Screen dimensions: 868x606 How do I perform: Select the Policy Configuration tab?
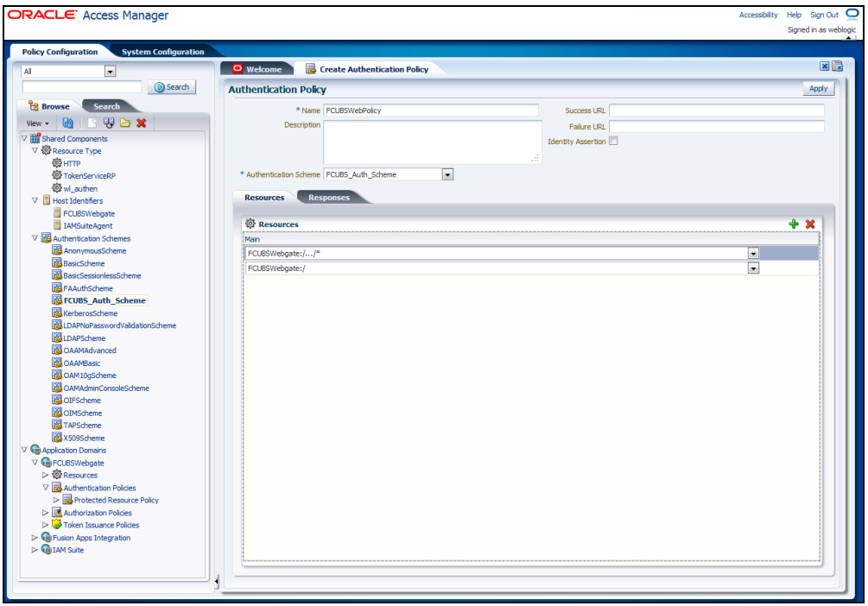[60, 52]
